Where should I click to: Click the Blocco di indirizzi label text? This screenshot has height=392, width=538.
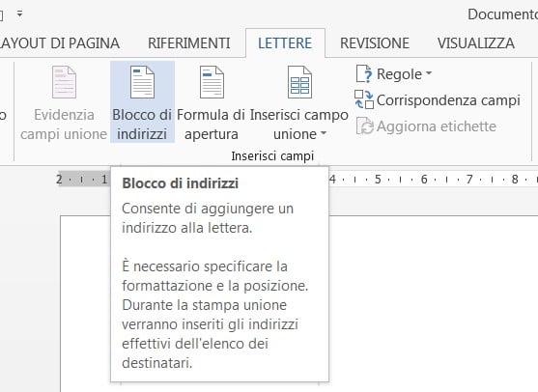point(142,125)
